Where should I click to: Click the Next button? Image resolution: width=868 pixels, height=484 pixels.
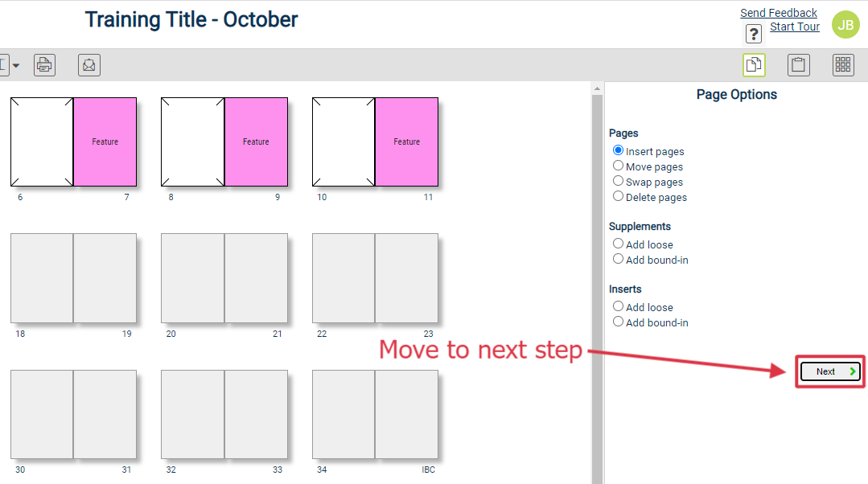[830, 371]
